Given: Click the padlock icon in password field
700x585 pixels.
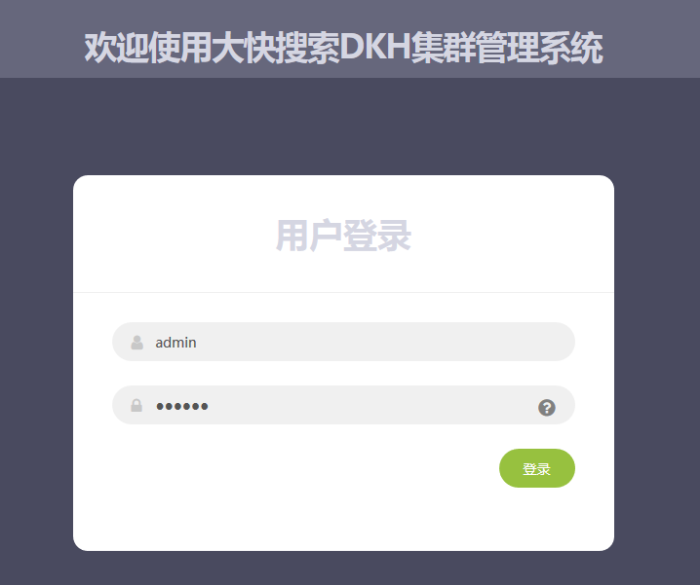Looking at the screenshot, I should 137,405.
